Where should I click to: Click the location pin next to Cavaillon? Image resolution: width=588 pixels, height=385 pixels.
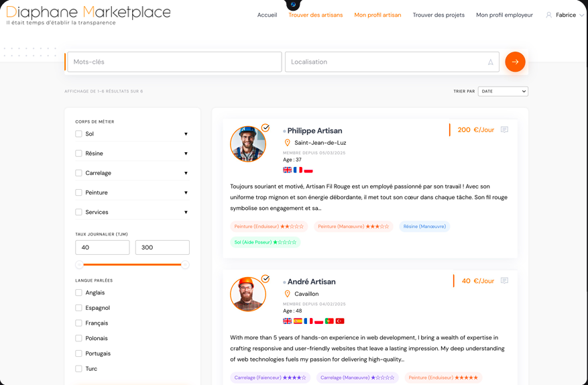pyautogui.click(x=287, y=294)
